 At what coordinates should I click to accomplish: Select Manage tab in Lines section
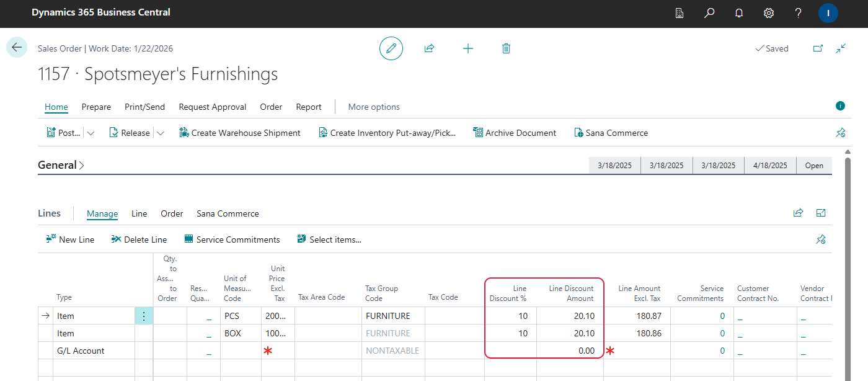coord(102,213)
